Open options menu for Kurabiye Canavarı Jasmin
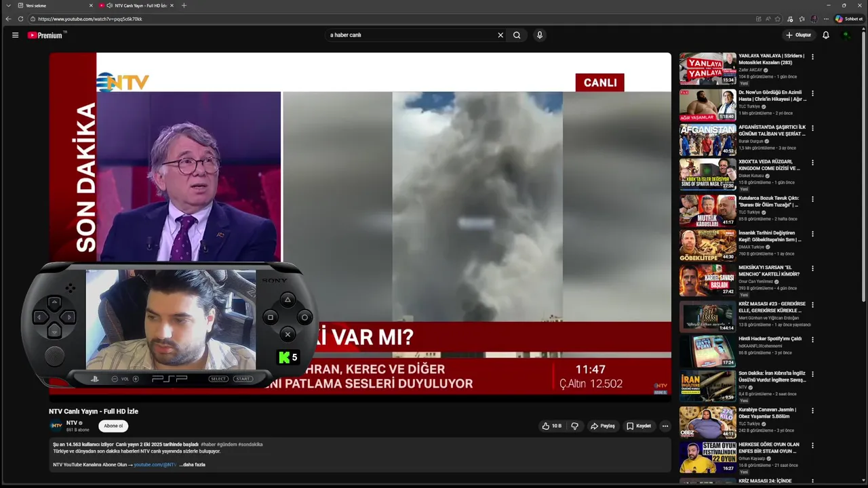The width and height of the screenshot is (868, 488). point(812,411)
